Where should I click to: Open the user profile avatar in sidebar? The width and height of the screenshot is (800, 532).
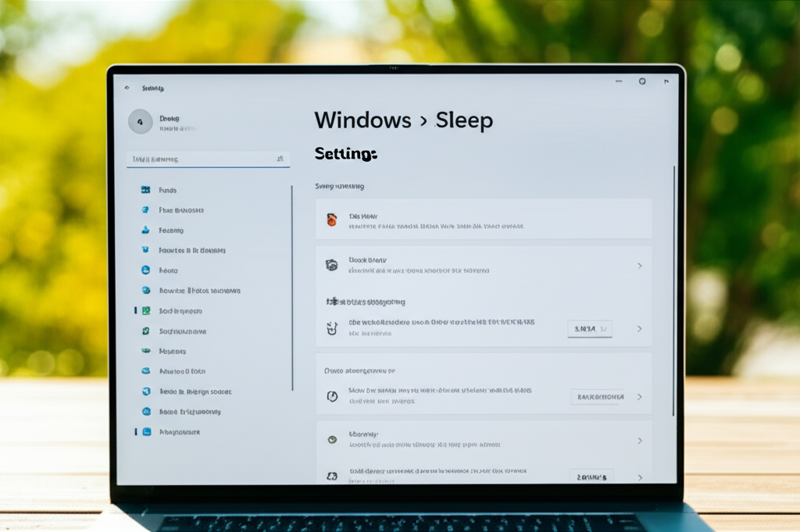[140, 121]
